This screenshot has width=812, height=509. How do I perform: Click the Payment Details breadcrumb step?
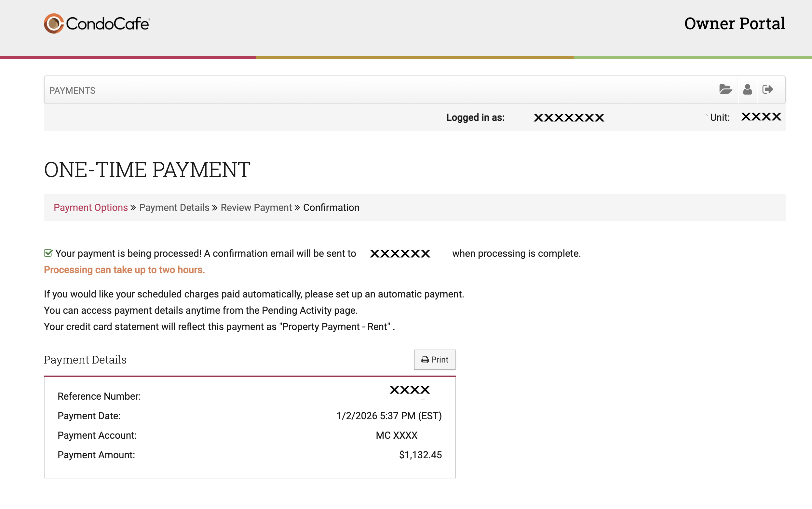tap(174, 207)
